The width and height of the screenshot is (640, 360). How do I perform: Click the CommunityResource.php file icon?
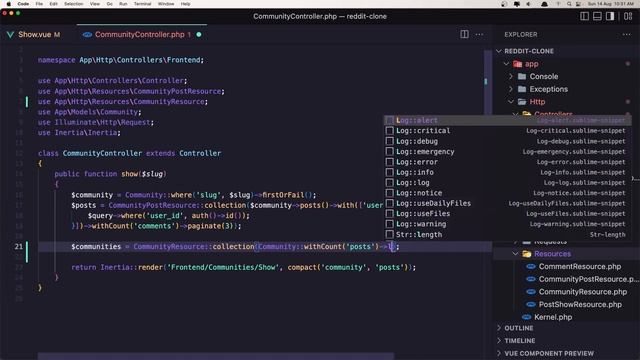coord(531,292)
